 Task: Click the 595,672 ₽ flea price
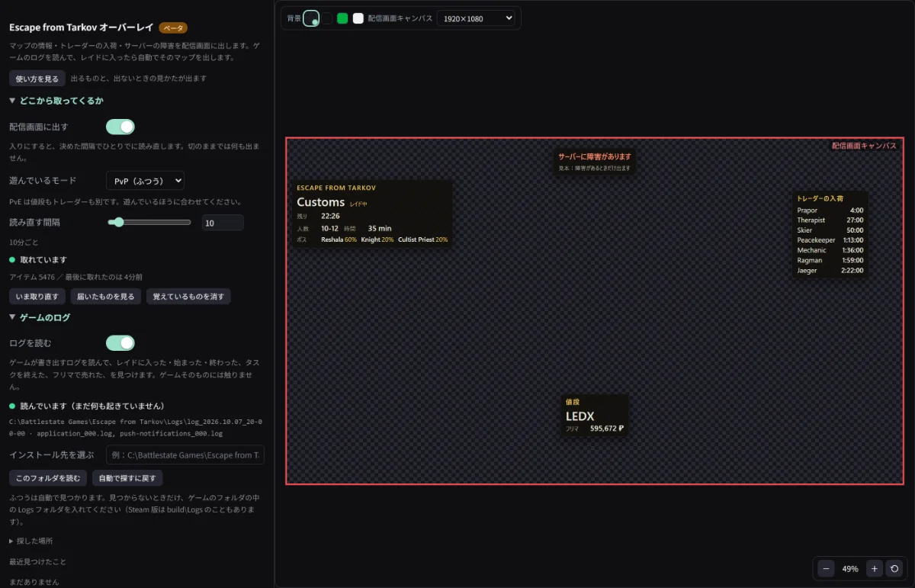[x=607, y=429]
